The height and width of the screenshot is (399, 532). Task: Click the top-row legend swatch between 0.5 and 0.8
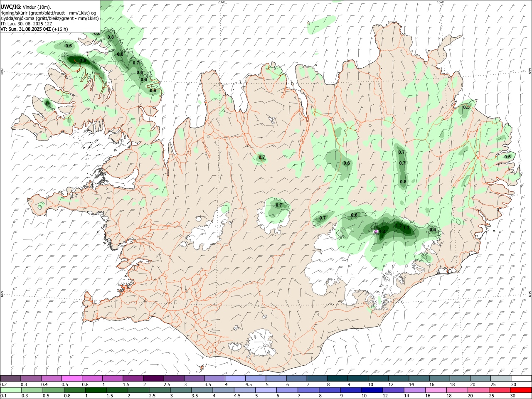(x=72, y=379)
